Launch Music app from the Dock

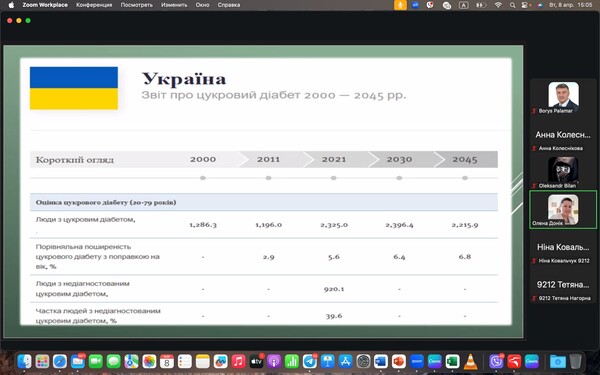(x=238, y=361)
